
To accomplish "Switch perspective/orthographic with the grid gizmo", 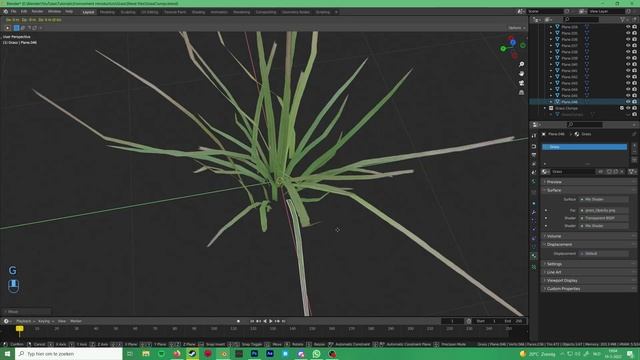I will tap(521, 93).
